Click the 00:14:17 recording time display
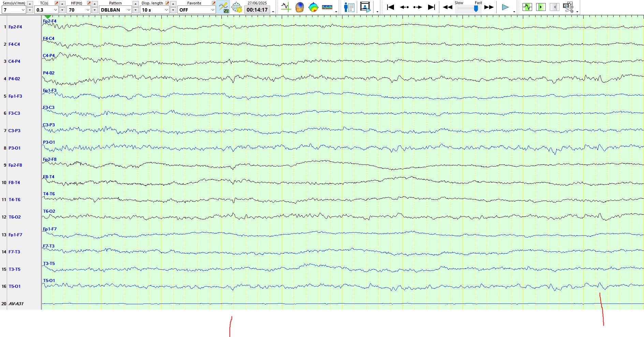 point(257,10)
